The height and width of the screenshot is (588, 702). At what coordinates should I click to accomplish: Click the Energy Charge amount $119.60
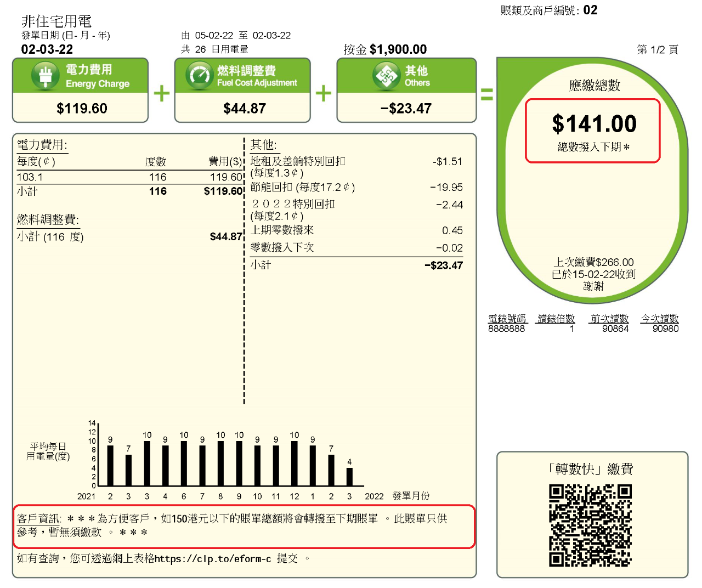(82, 109)
